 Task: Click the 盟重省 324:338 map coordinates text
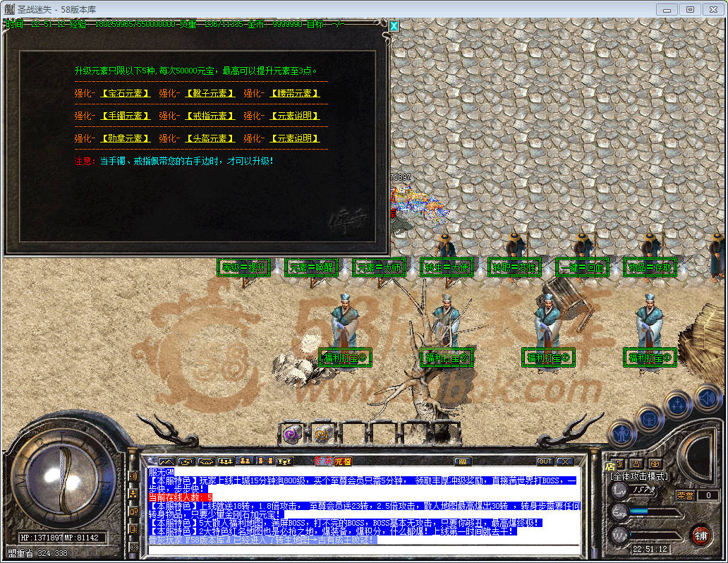pos(37,553)
